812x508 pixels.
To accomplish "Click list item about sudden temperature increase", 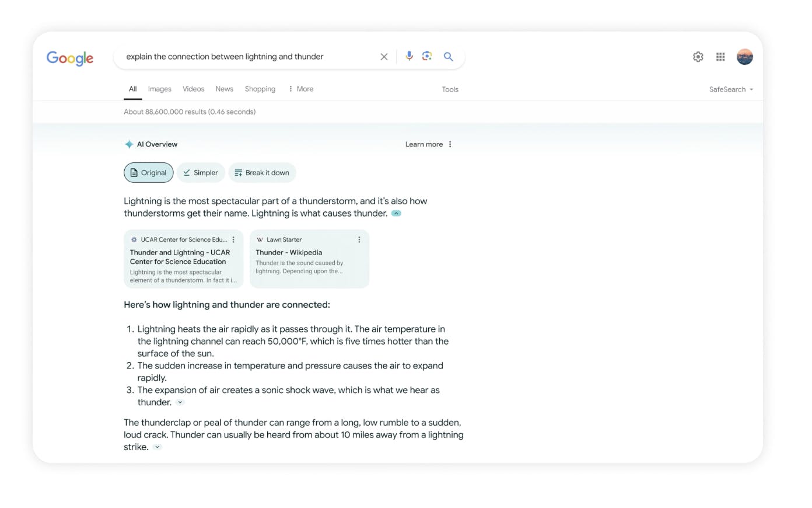I will [290, 371].
